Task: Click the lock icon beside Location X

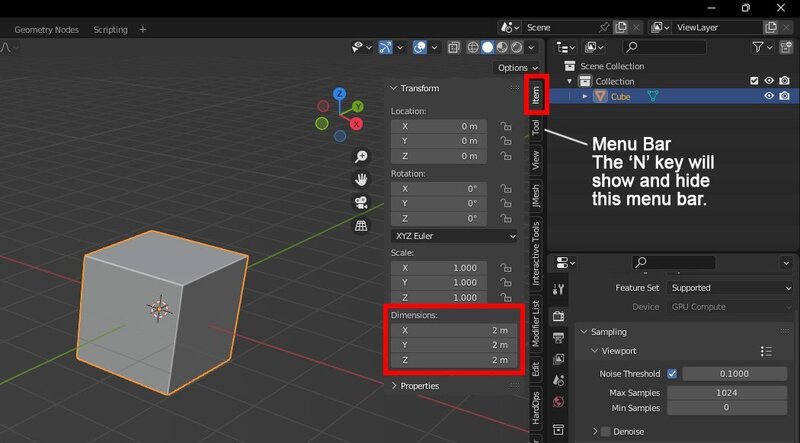Action: [506, 127]
